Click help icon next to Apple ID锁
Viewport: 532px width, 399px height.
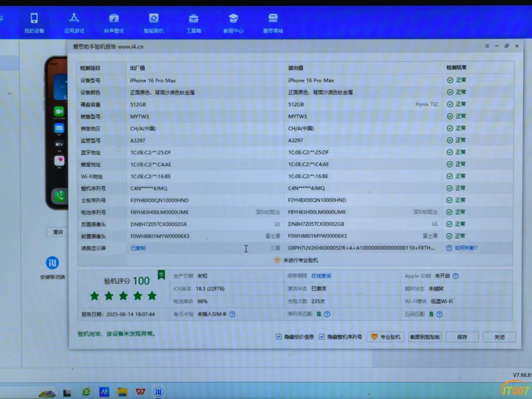pyautogui.click(x=456, y=276)
